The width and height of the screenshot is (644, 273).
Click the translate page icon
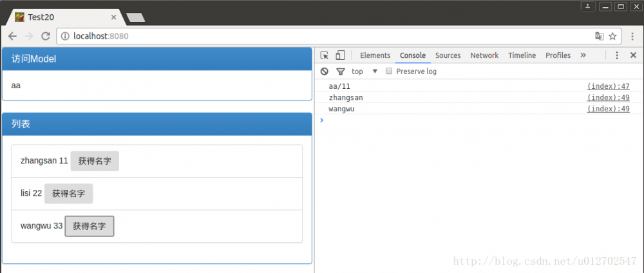pos(599,36)
